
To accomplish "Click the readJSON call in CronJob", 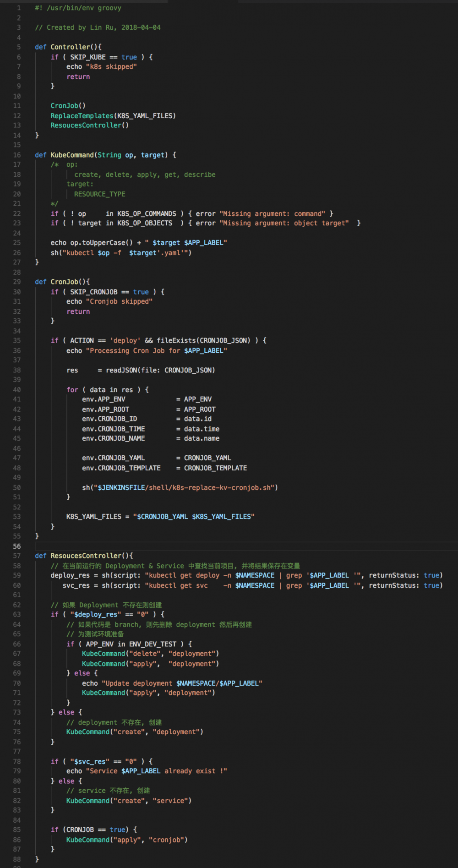I will pyautogui.click(x=160, y=370).
